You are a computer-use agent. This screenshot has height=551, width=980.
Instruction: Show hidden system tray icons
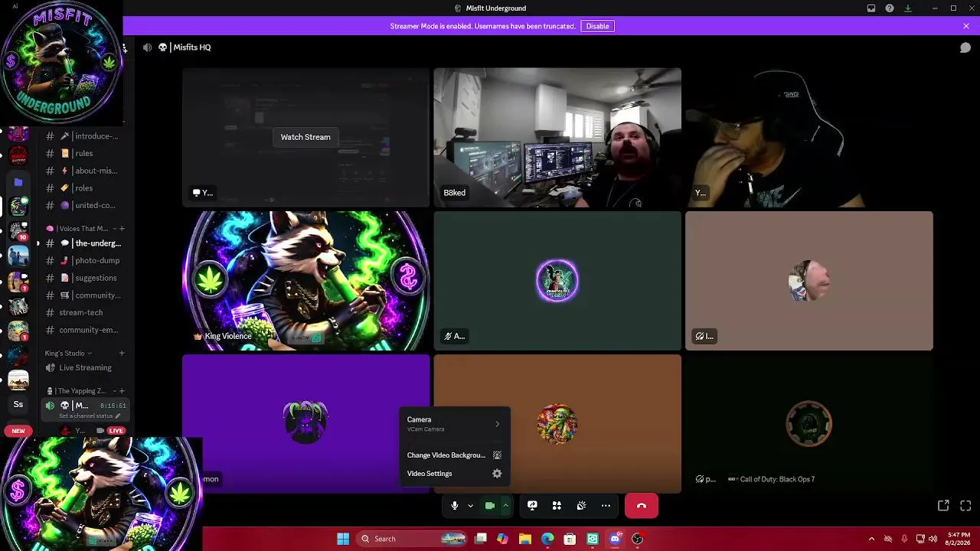[871, 539]
